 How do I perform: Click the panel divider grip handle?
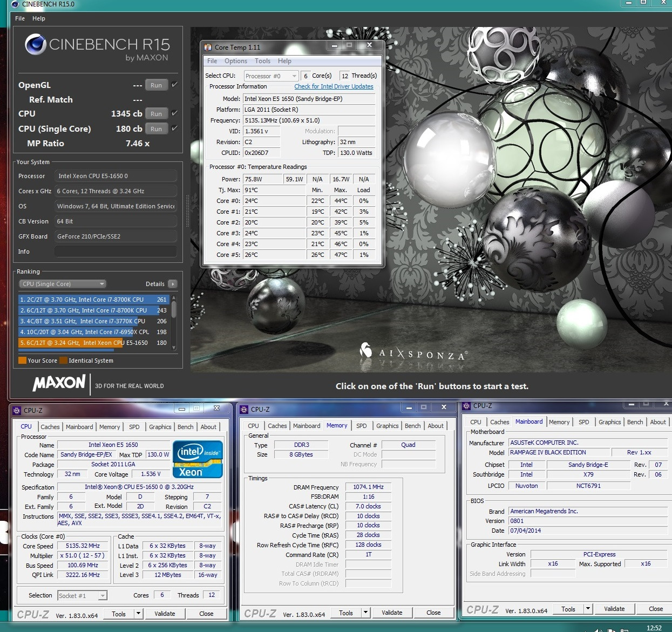click(x=187, y=212)
